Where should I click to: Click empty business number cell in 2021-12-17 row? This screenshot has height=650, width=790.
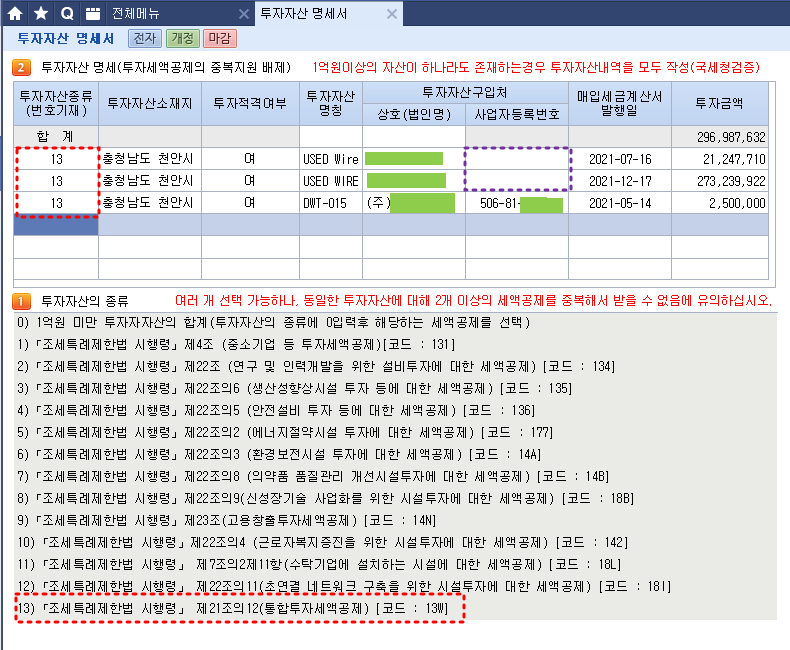pos(517,181)
